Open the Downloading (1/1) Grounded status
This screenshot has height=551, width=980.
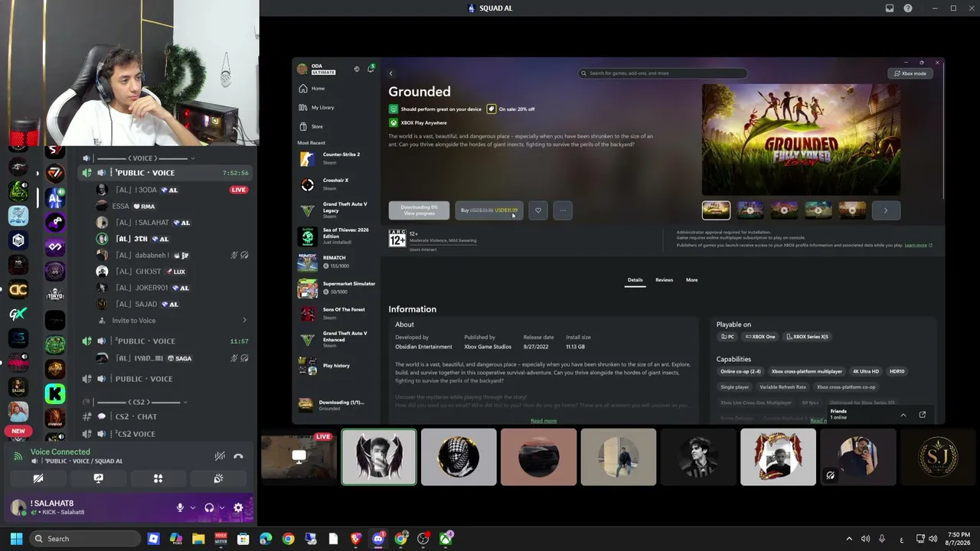pos(335,406)
